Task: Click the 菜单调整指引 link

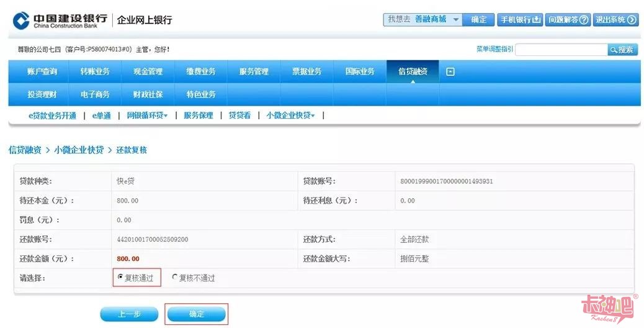Action: coord(494,49)
